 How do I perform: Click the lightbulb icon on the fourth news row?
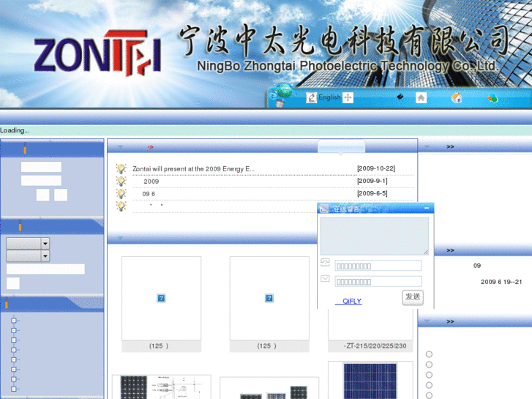(121, 206)
